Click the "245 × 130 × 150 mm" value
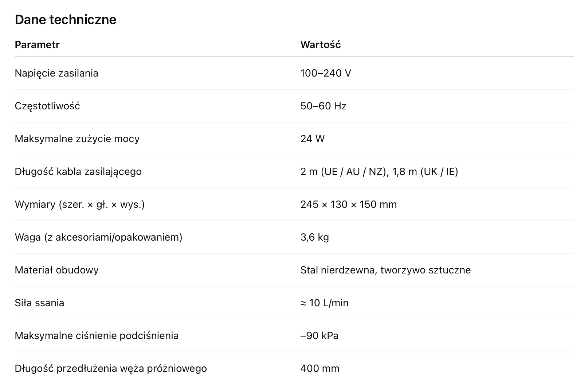 (349, 205)
